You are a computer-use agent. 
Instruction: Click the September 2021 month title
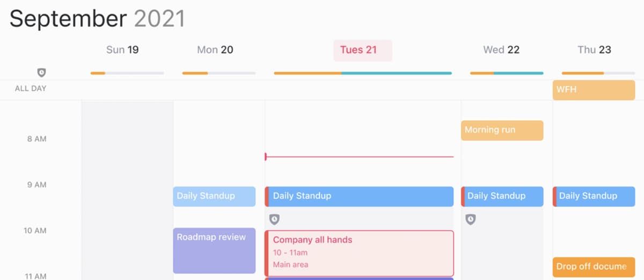point(97,19)
